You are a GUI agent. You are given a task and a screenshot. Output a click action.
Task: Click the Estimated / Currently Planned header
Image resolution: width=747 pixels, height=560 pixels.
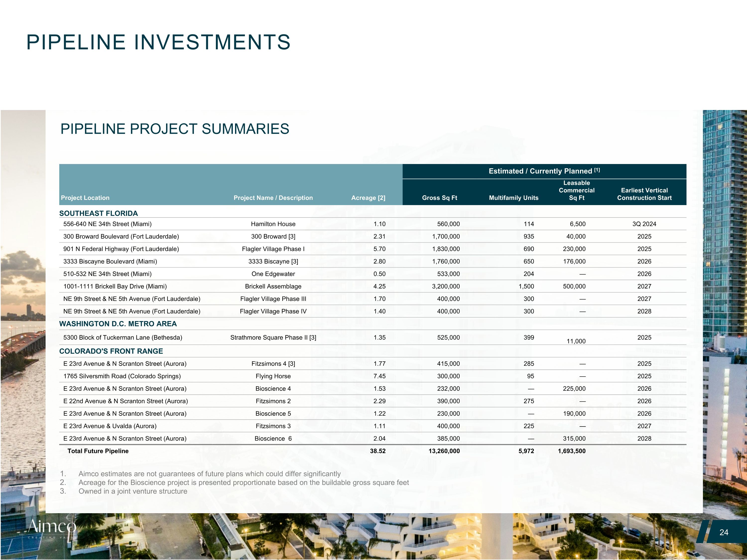pos(544,171)
